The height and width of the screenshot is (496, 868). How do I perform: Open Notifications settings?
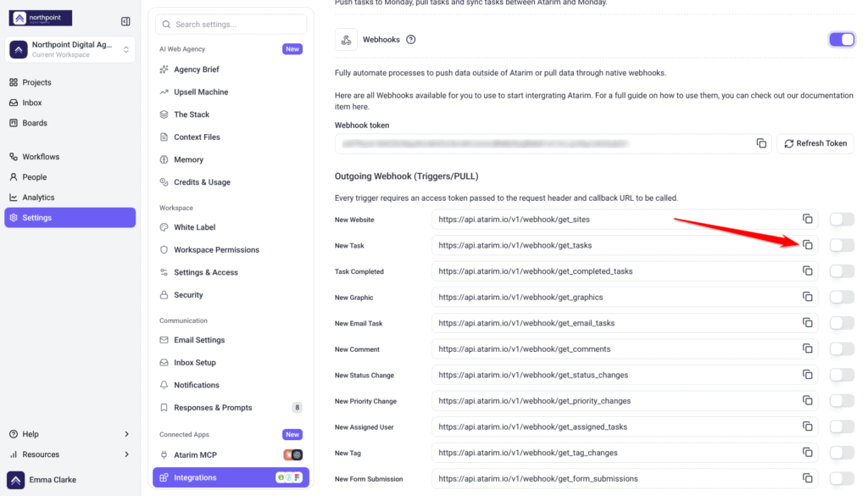pos(197,385)
